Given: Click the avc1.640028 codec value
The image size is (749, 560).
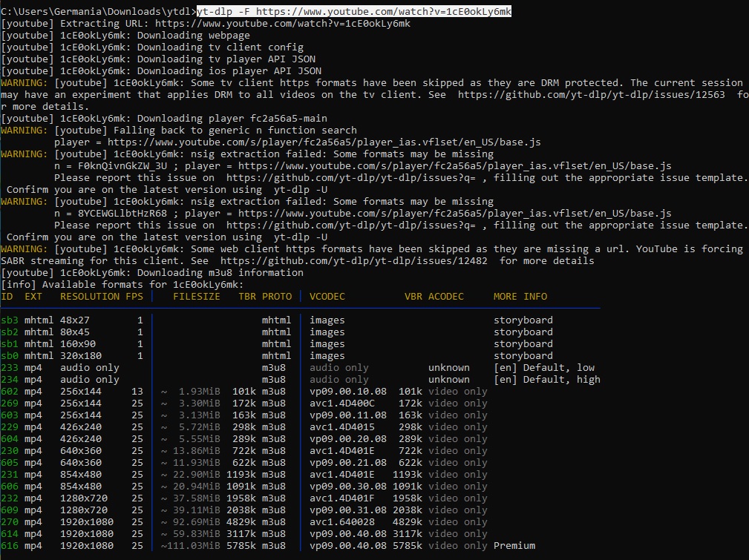Looking at the screenshot, I should click(x=342, y=522).
